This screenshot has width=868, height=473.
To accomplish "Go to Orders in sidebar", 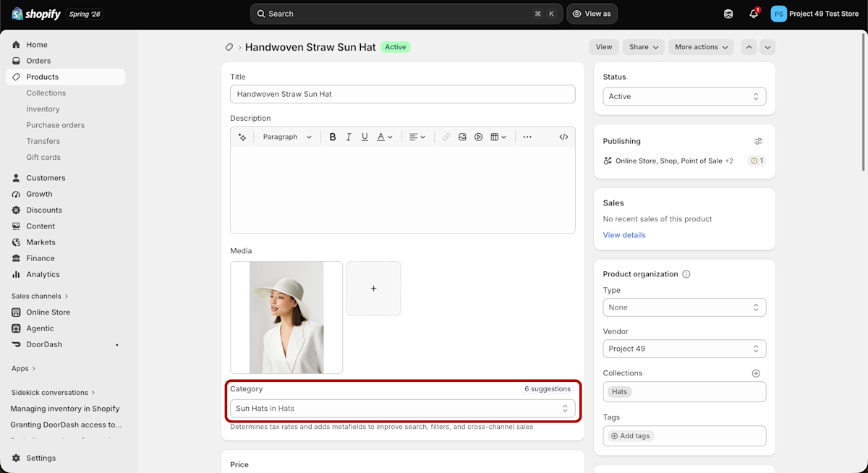I will [38, 61].
